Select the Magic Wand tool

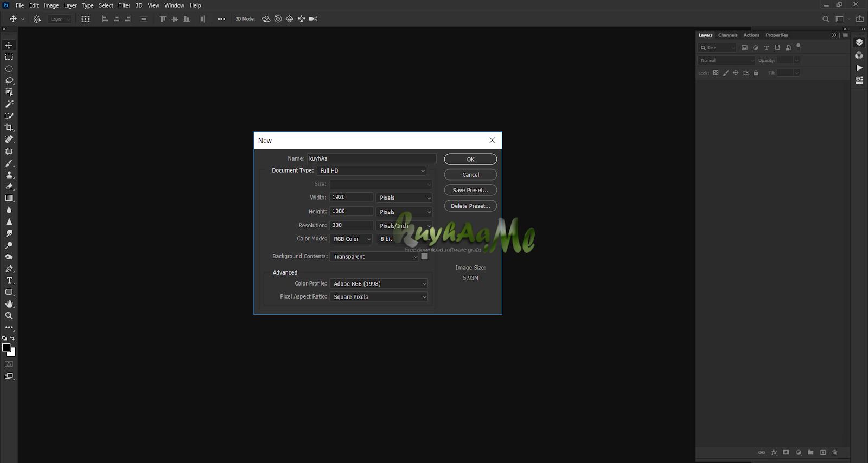[x=9, y=104]
